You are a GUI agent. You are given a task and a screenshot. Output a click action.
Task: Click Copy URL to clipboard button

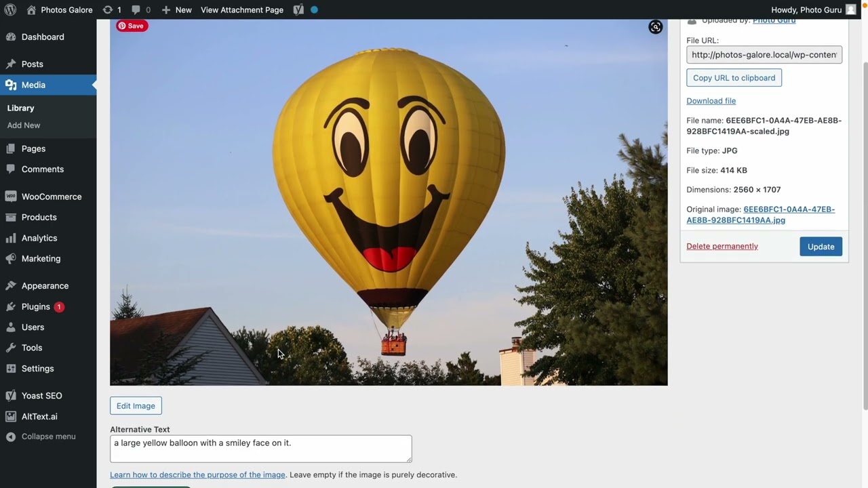pos(734,78)
